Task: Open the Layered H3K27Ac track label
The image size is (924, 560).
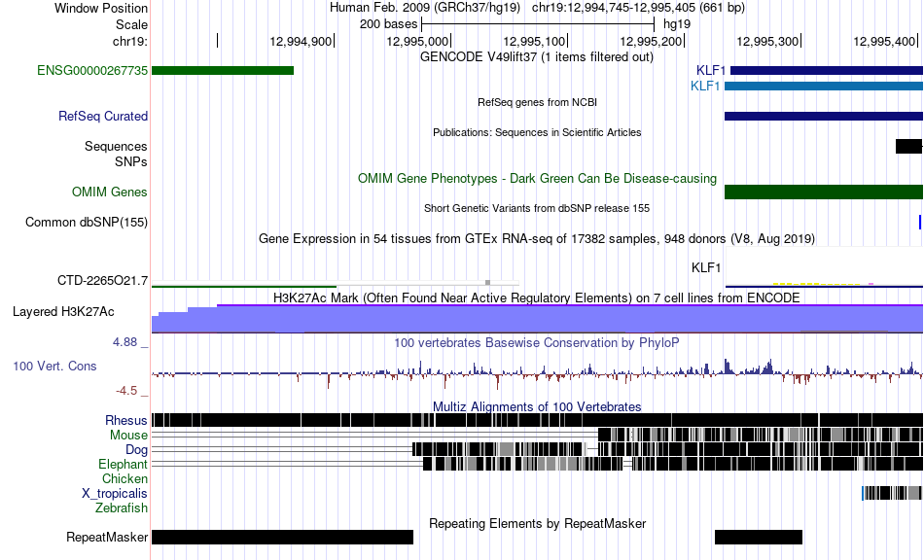Action: pos(63,311)
